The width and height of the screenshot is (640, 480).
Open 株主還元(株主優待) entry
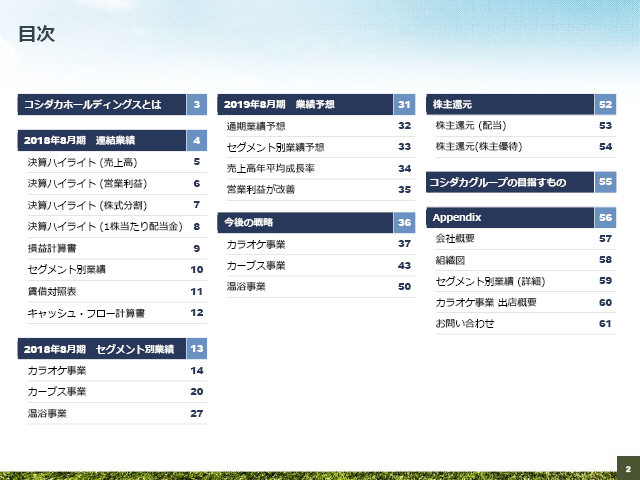click(x=526, y=147)
